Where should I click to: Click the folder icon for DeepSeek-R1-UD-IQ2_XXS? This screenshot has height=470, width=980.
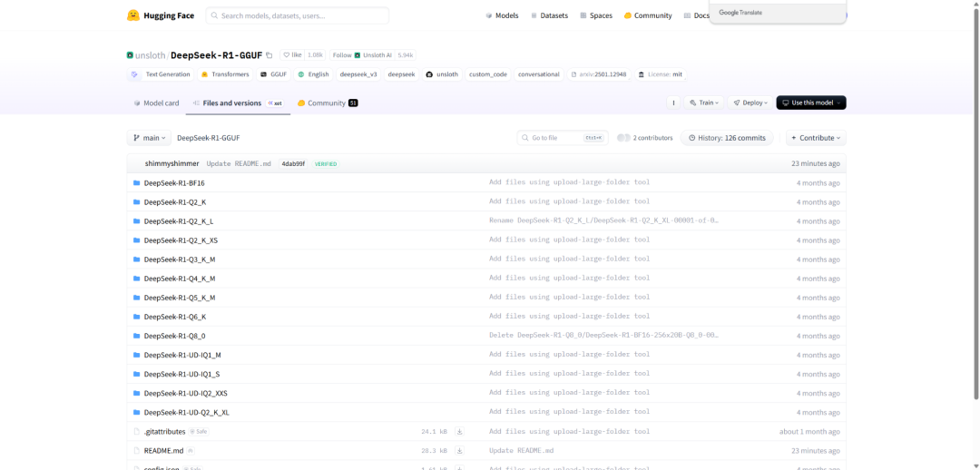point(136,393)
